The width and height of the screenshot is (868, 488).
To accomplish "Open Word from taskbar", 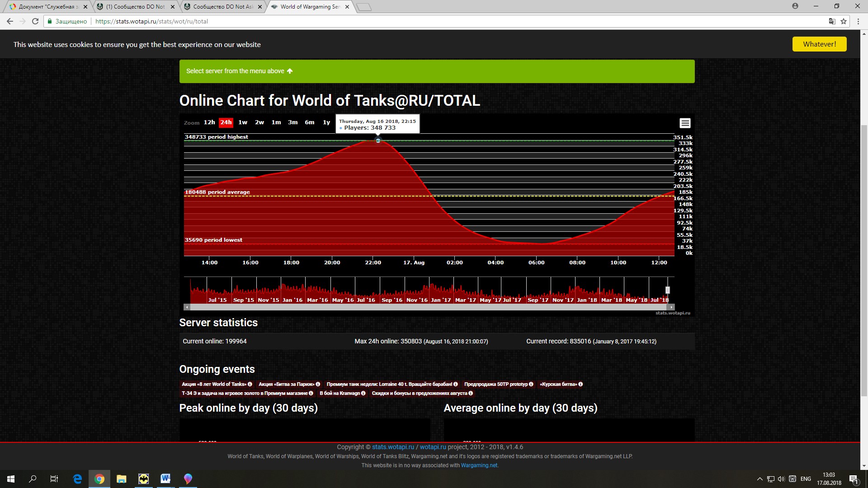I will pyautogui.click(x=165, y=479).
